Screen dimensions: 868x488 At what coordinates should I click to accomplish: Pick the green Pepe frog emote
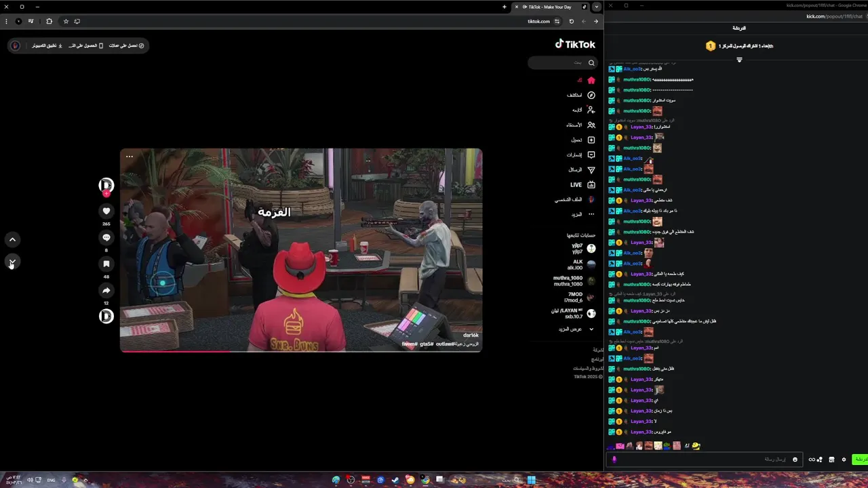point(667,446)
